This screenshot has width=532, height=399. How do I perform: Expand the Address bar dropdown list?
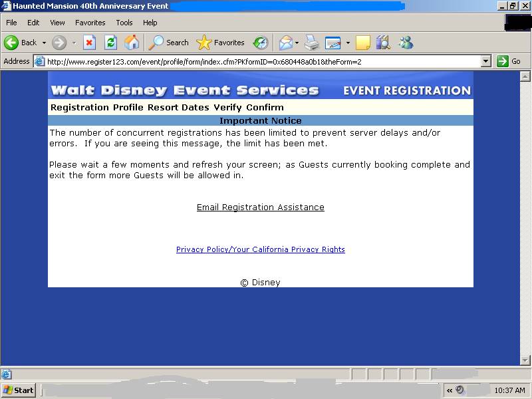click(486, 61)
